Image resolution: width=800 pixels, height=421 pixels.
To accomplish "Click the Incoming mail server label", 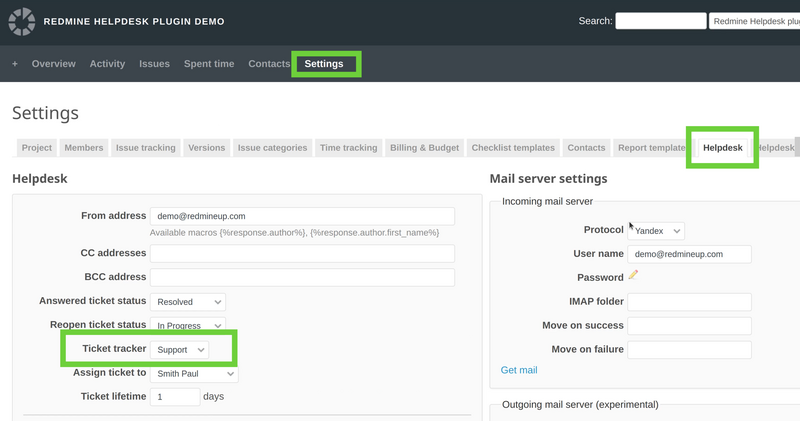I will tap(547, 201).
